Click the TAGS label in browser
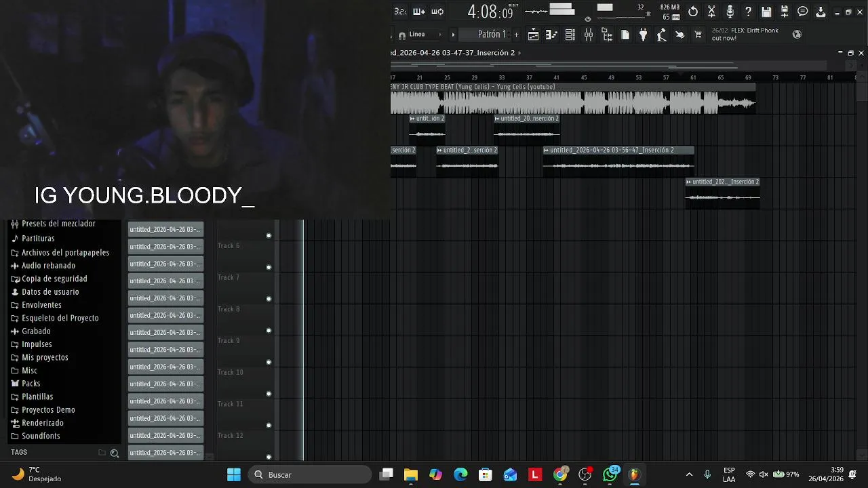 (19, 453)
